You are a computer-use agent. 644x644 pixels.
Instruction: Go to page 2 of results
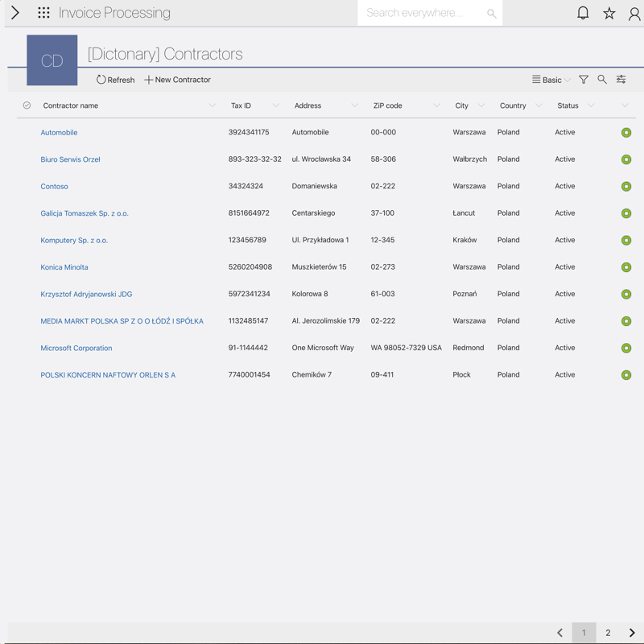[x=608, y=633]
